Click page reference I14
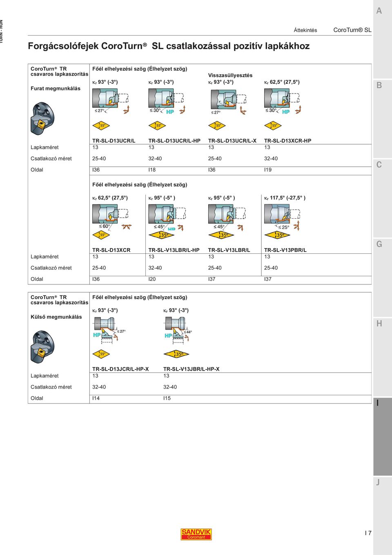Viewport: 392px width, 555px height. pos(96,398)
